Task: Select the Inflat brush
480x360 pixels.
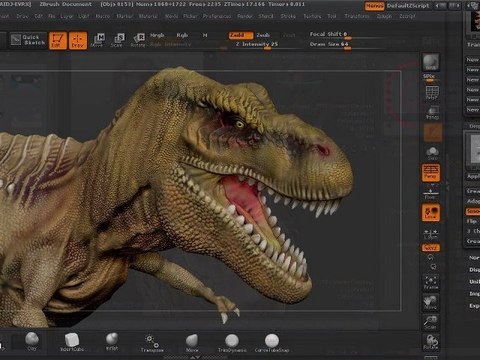Action: pos(112,342)
